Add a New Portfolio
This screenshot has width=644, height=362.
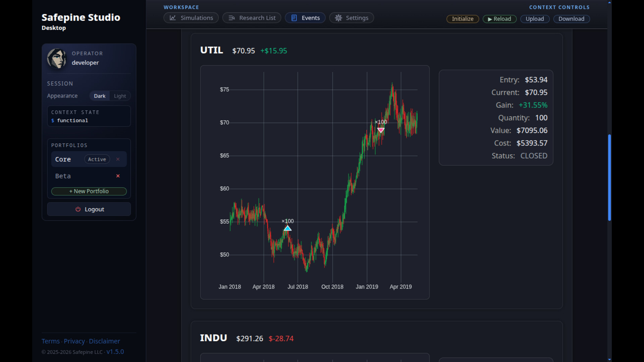point(89,191)
